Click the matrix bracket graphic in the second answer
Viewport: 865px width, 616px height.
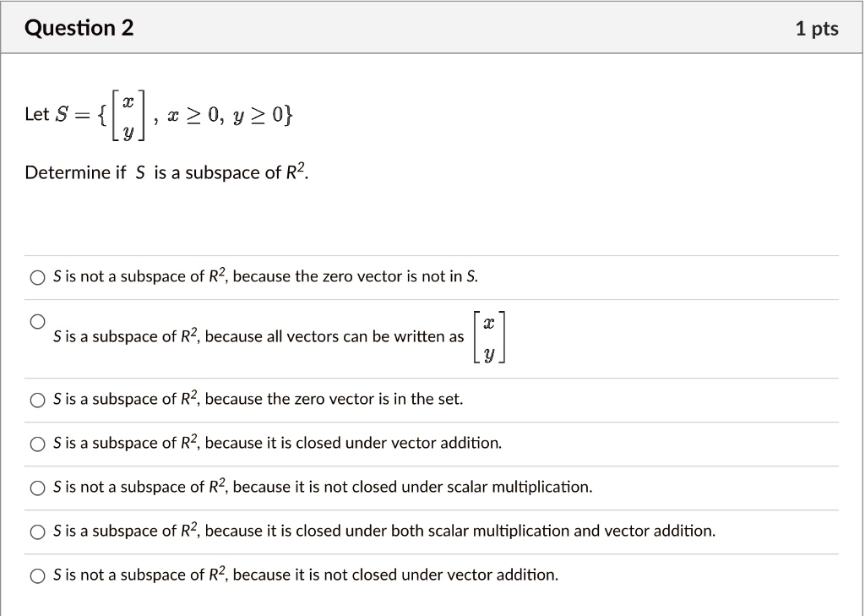(x=490, y=336)
